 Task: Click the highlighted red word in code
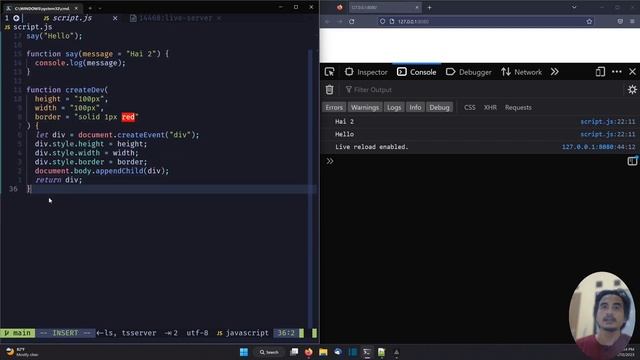[x=128, y=117]
